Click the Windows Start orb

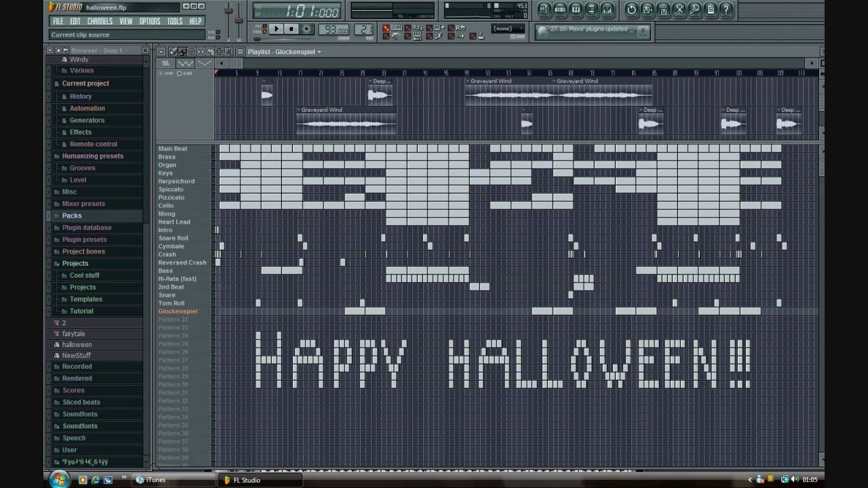[x=59, y=479]
